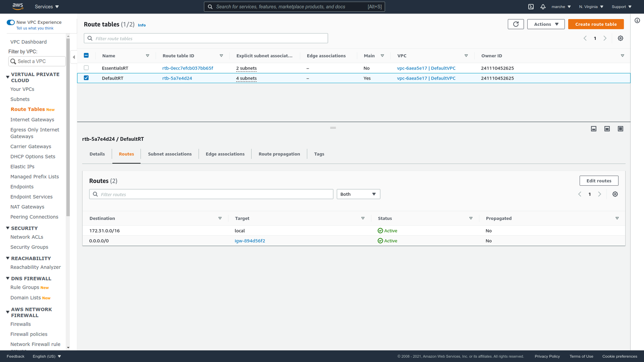Sort routes by Target column
This screenshot has width=644, height=362.
click(363, 218)
